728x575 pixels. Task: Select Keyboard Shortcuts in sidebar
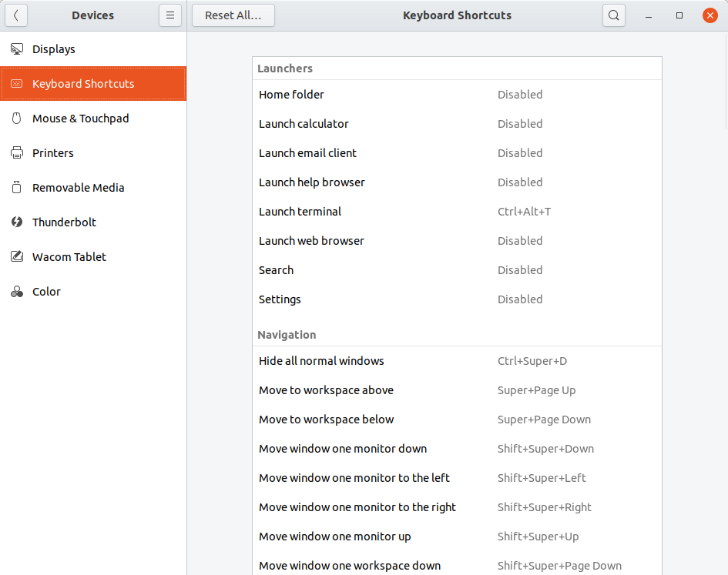click(x=83, y=84)
